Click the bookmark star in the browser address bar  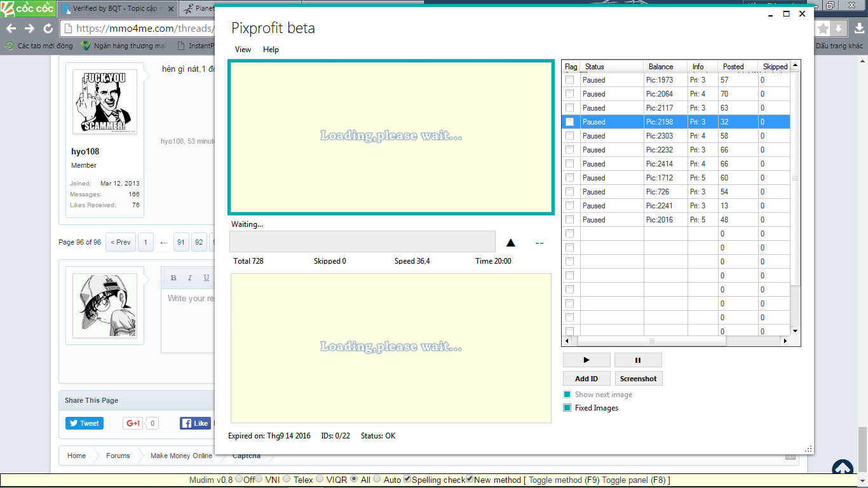click(824, 29)
